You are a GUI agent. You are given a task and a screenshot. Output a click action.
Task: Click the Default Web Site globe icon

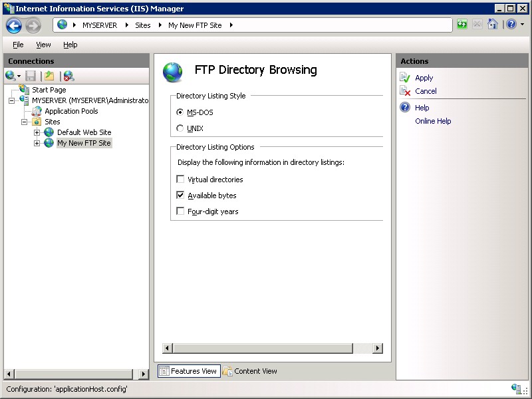click(49, 132)
